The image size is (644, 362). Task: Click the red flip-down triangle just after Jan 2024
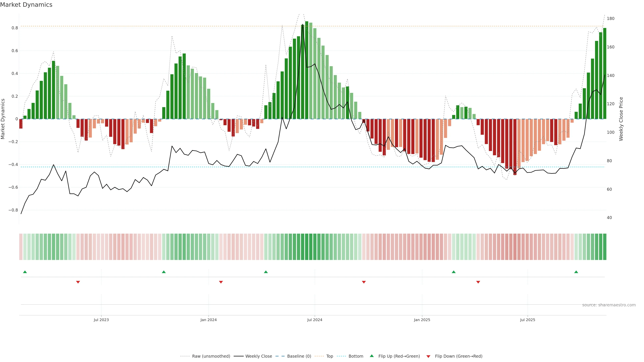pyautogui.click(x=221, y=282)
